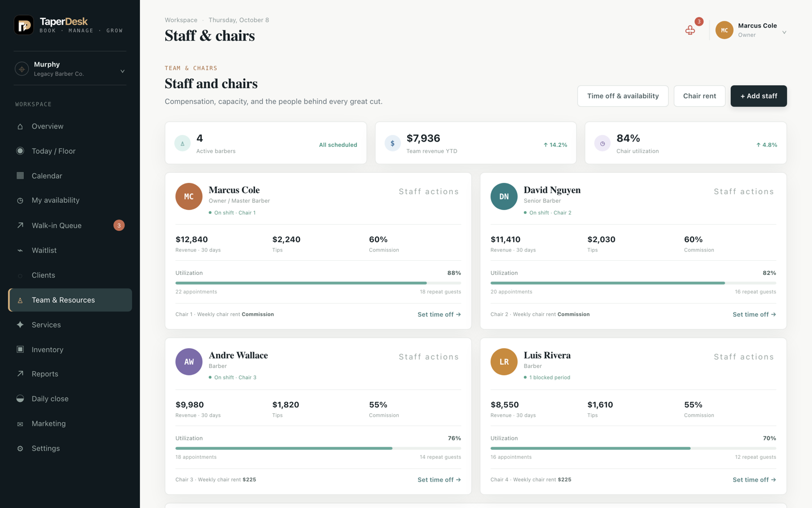812x508 pixels.
Task: Click the dollar icon beside Team revenue YTD
Action: point(392,143)
